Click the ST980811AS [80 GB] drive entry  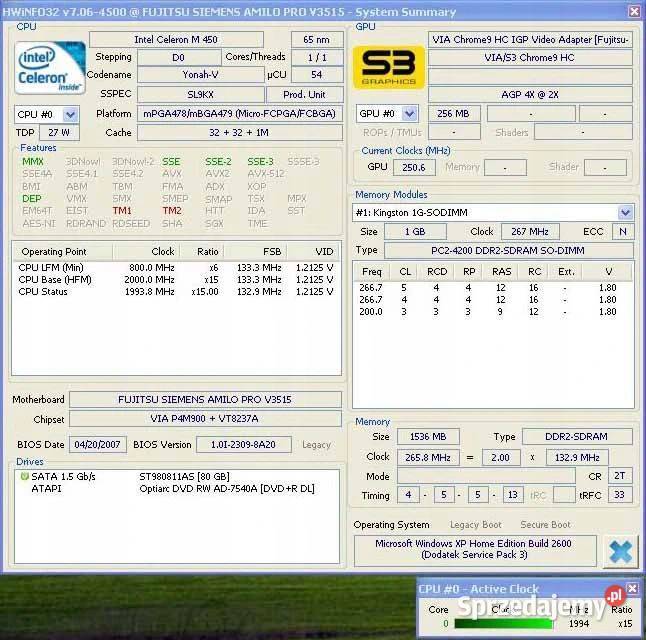tap(185, 476)
